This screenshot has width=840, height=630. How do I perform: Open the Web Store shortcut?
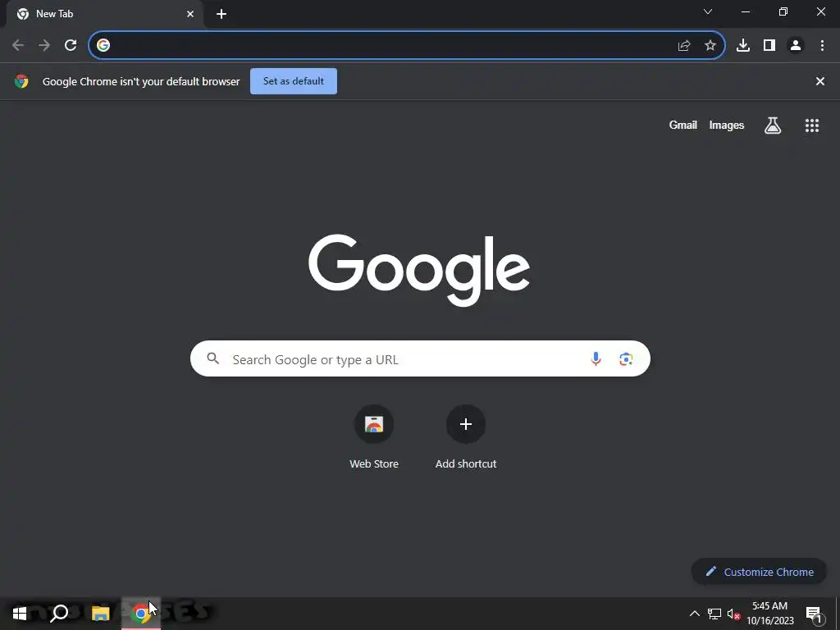coord(374,437)
